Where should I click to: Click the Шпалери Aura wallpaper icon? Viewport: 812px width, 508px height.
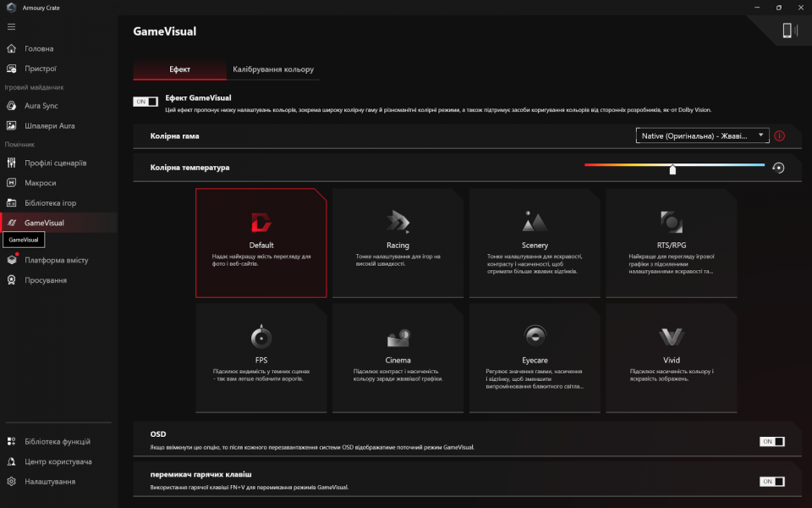coord(11,126)
